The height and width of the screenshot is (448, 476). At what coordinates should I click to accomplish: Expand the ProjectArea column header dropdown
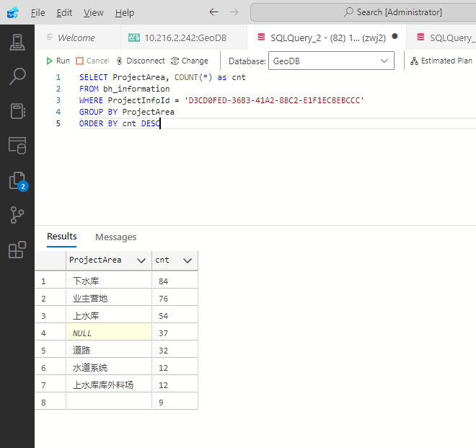(138, 260)
